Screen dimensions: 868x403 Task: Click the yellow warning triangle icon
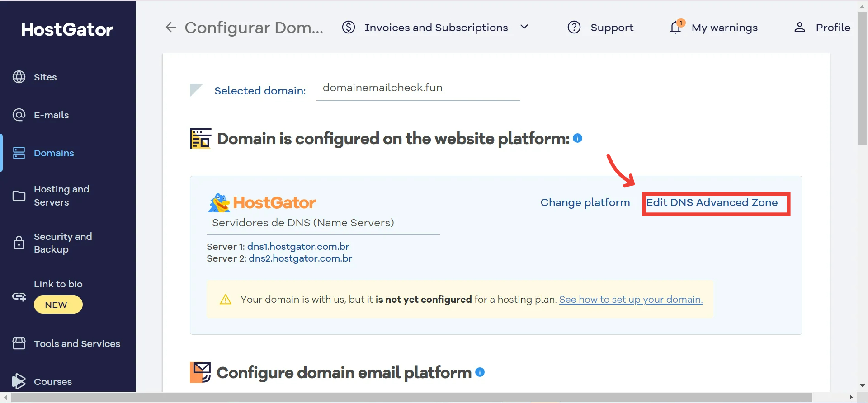tap(226, 299)
